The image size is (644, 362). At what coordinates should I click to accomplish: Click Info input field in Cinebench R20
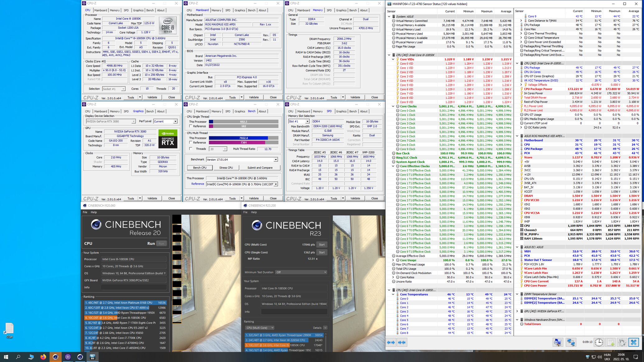click(x=134, y=287)
